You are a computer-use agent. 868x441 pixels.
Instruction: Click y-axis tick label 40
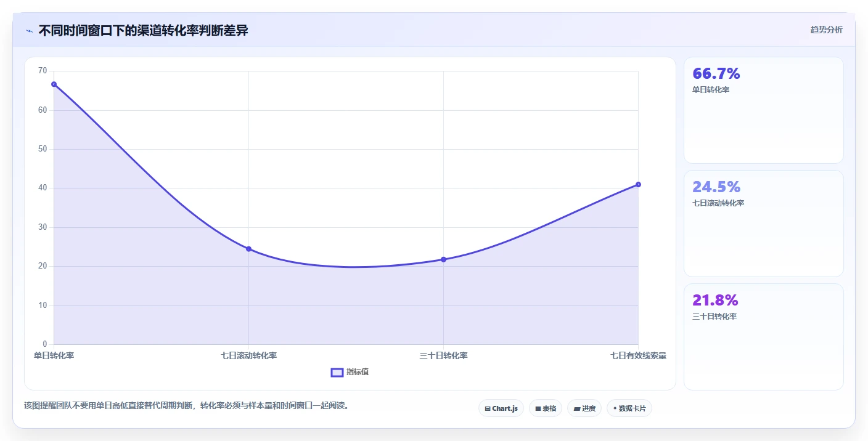pyautogui.click(x=43, y=188)
